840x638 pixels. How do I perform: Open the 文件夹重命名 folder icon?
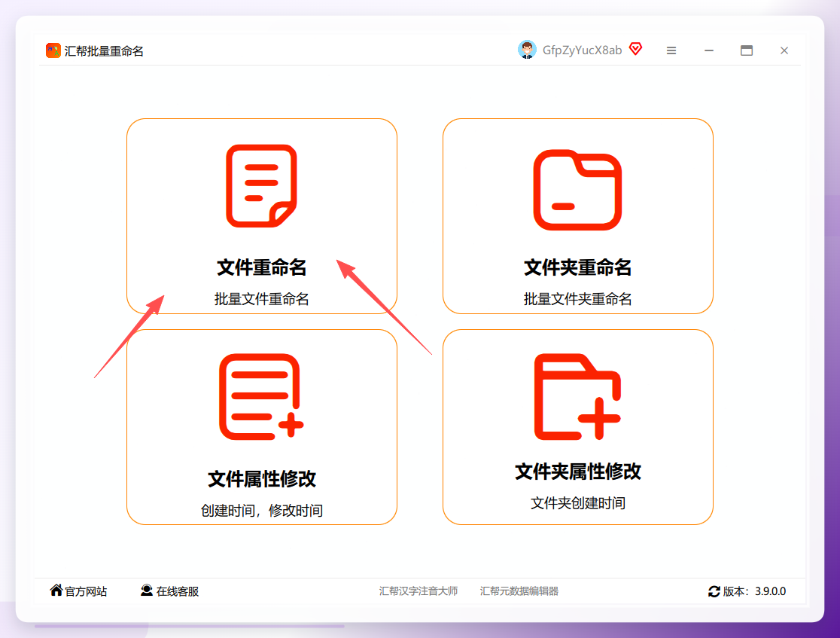tap(577, 190)
